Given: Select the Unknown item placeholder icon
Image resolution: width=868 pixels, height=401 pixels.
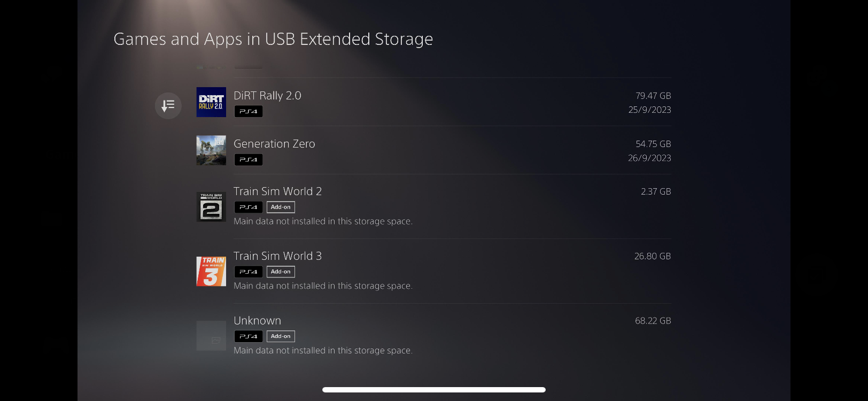Looking at the screenshot, I should (211, 336).
